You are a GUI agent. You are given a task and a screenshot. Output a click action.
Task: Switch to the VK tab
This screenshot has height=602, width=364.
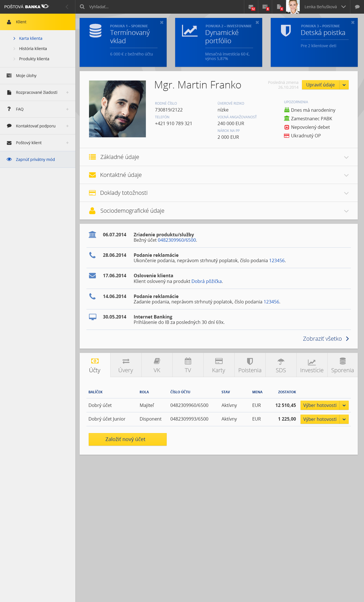(x=157, y=365)
